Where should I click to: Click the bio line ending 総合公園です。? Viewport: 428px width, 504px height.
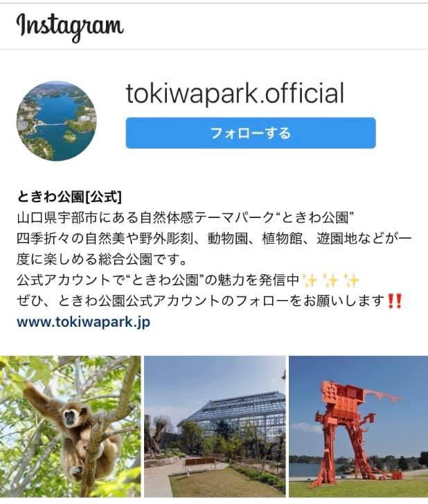pyautogui.click(x=102, y=260)
